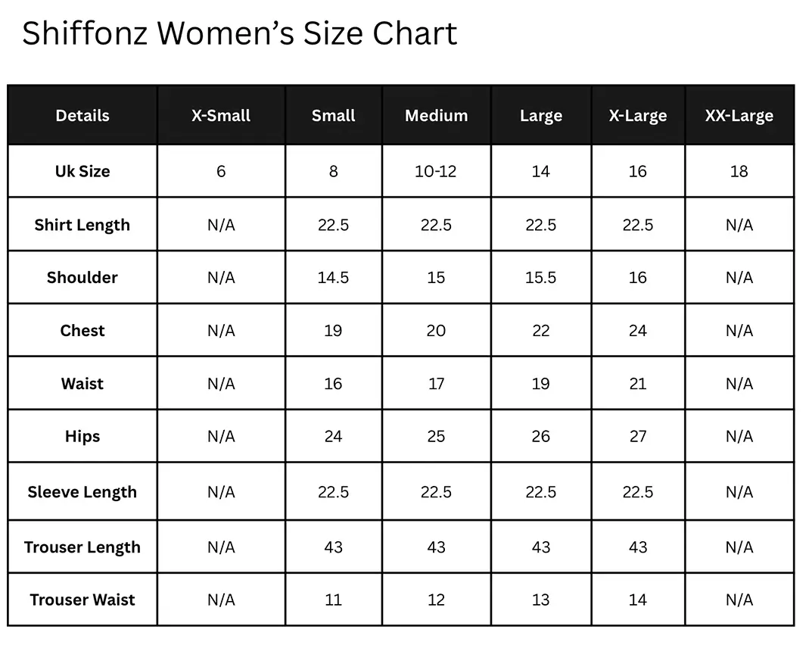Click the hips value 26 for Large
Viewport: 812px width, 651px height.
(x=540, y=437)
